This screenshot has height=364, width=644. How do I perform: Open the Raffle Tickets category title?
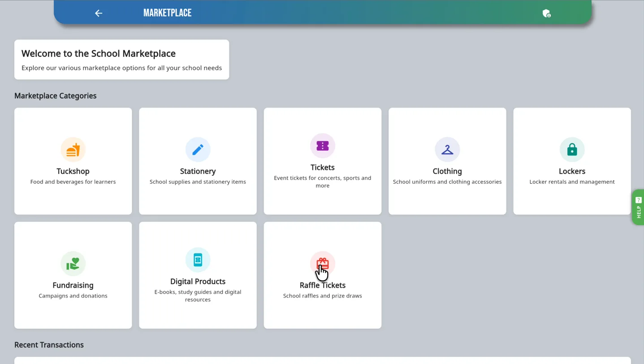point(323,285)
